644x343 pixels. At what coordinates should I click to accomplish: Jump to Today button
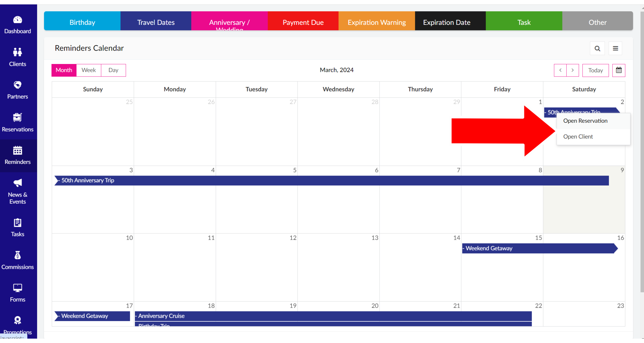click(x=595, y=70)
